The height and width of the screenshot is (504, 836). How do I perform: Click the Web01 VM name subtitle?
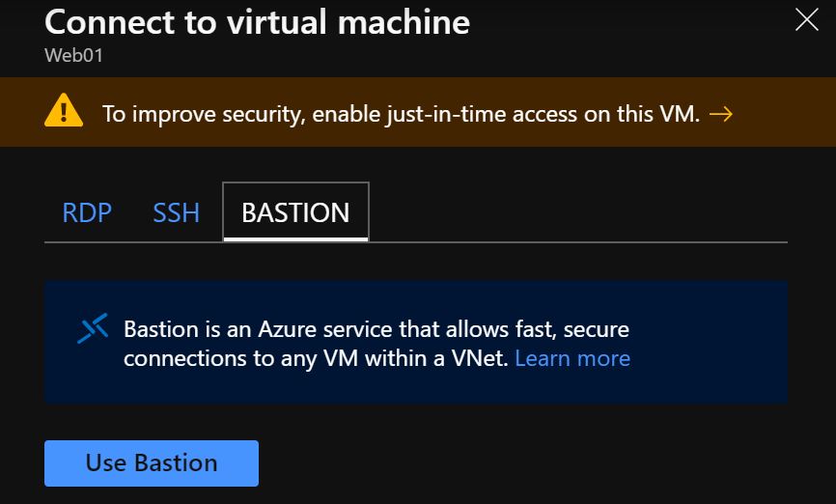(x=73, y=55)
